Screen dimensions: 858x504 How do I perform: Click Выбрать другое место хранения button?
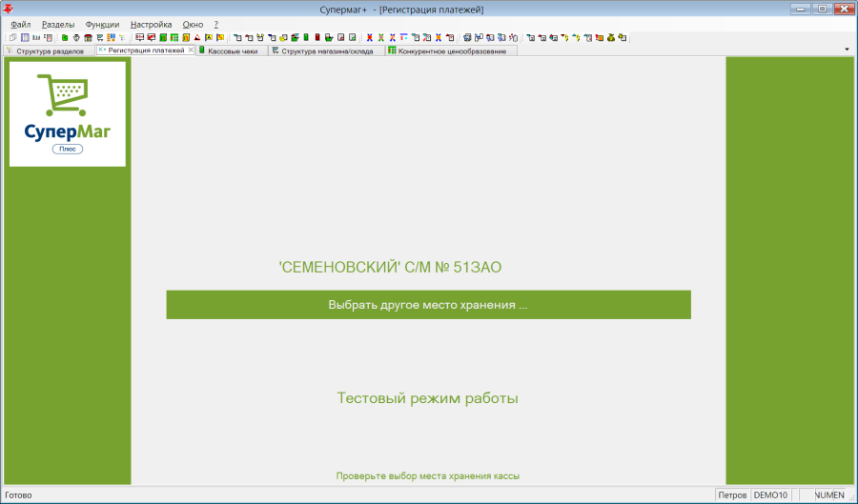428,305
